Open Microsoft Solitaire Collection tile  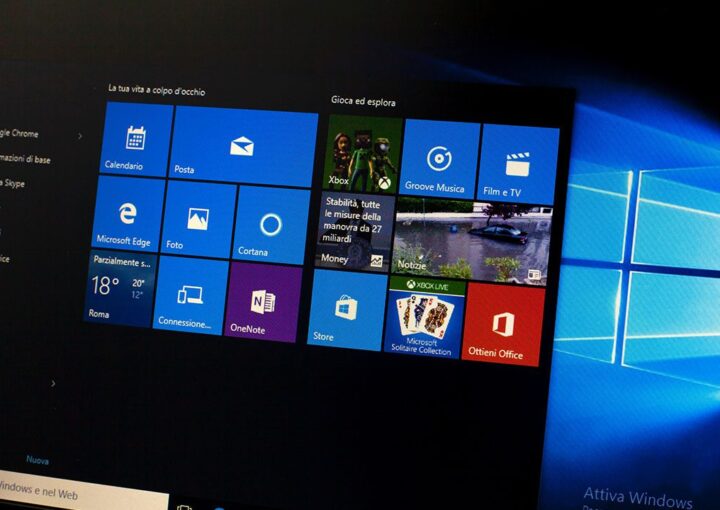tap(424, 317)
